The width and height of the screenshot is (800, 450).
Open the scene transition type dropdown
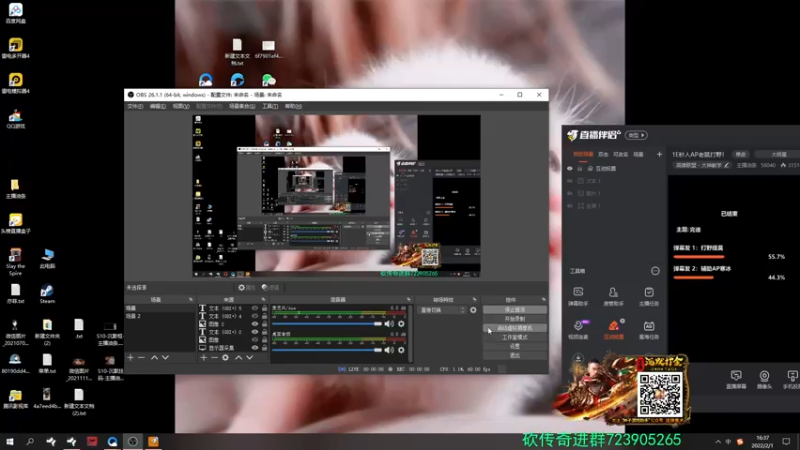coord(442,310)
